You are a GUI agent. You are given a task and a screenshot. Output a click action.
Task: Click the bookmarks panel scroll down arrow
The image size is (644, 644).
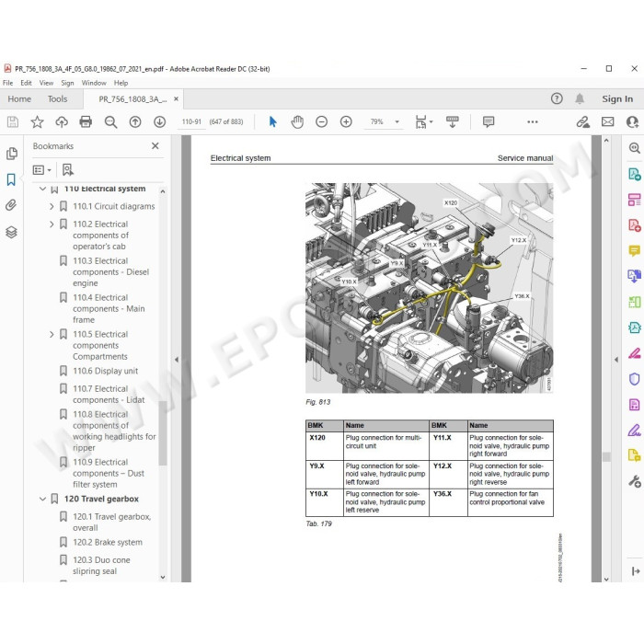163,577
